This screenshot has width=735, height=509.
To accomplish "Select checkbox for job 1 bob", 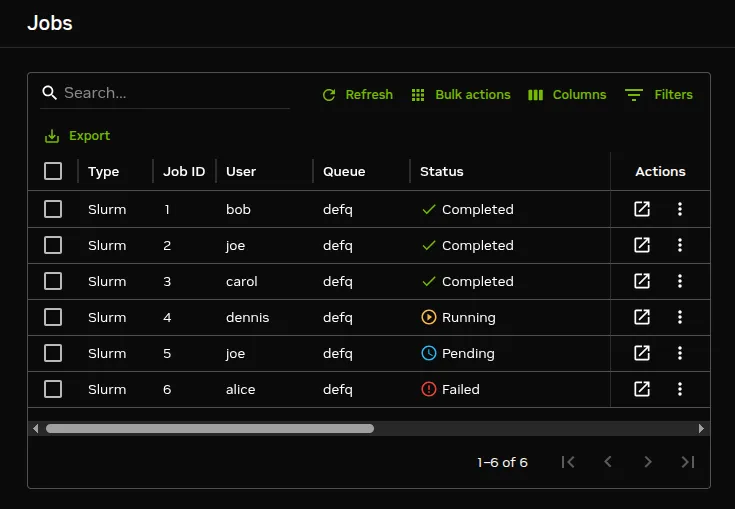I will click(53, 209).
